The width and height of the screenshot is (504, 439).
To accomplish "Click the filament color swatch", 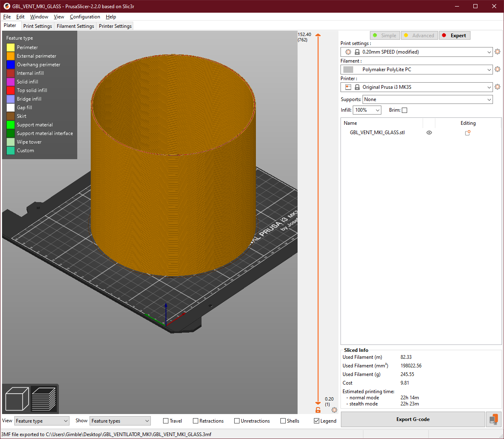I will click(348, 70).
